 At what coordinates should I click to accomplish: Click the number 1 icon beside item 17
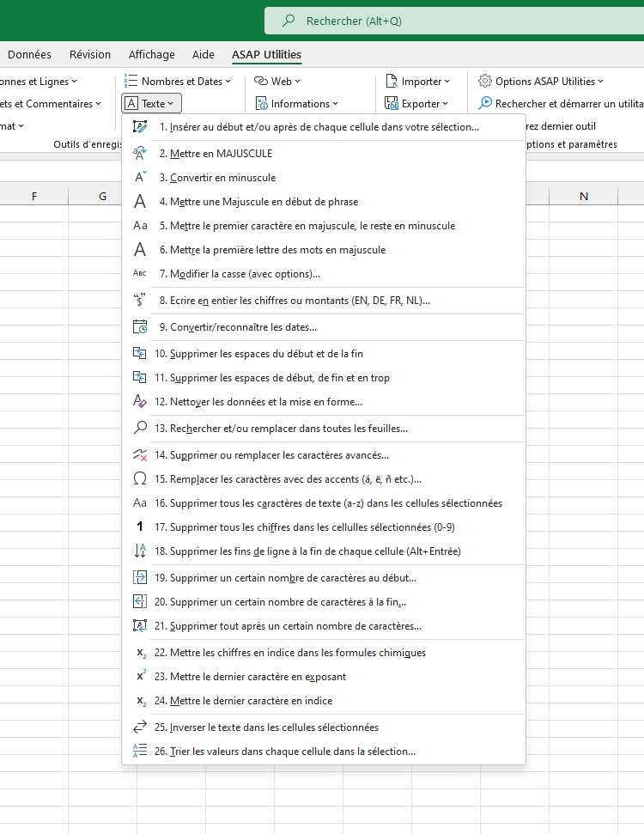pyautogui.click(x=140, y=527)
